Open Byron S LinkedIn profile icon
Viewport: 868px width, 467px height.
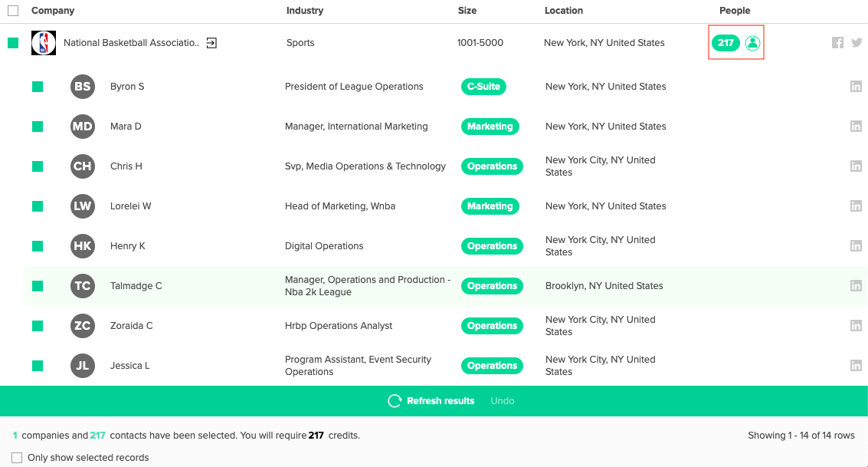pyautogui.click(x=856, y=87)
